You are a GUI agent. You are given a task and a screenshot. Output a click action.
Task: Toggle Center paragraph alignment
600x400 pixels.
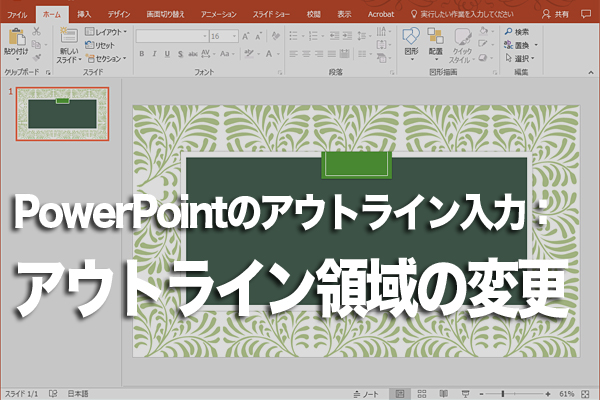pos(306,54)
